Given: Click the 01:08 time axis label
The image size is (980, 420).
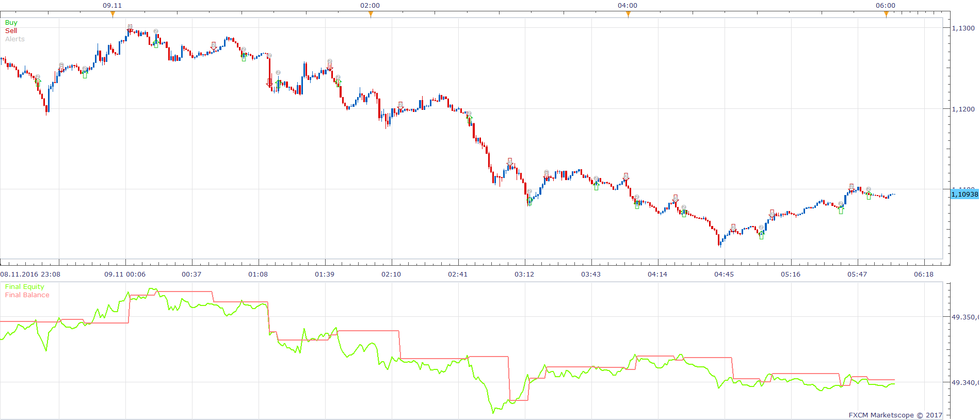Looking at the screenshot, I should pos(258,274).
